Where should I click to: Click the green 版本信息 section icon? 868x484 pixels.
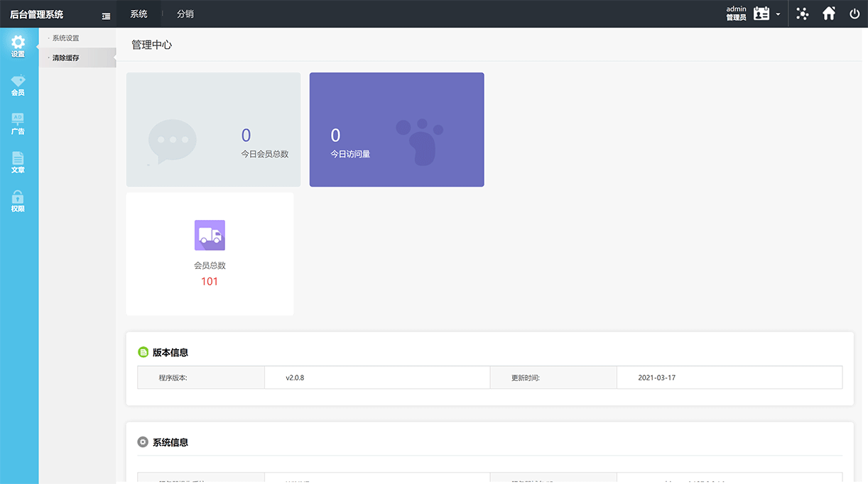pos(143,352)
